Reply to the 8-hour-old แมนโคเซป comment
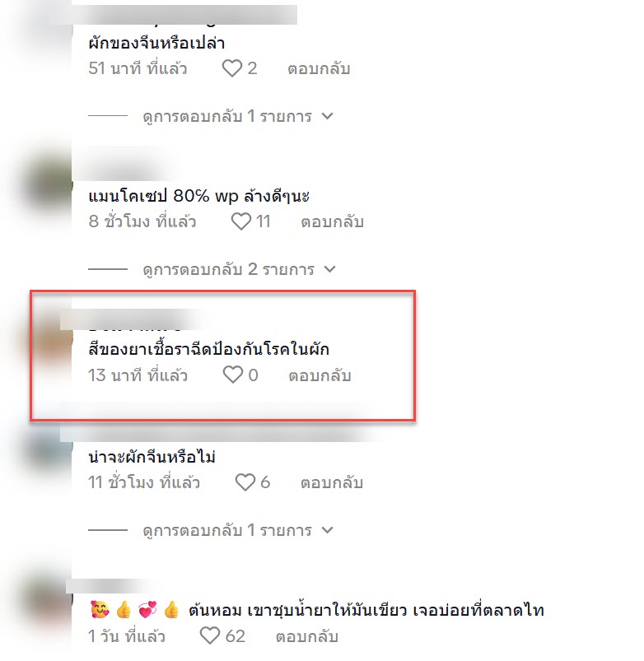This screenshot has height=661, width=644. (332, 221)
